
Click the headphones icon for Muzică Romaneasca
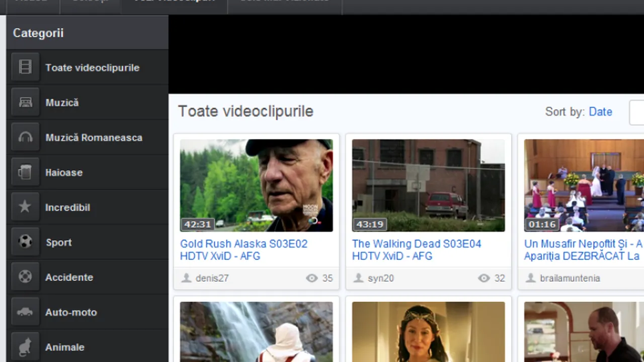click(x=25, y=137)
